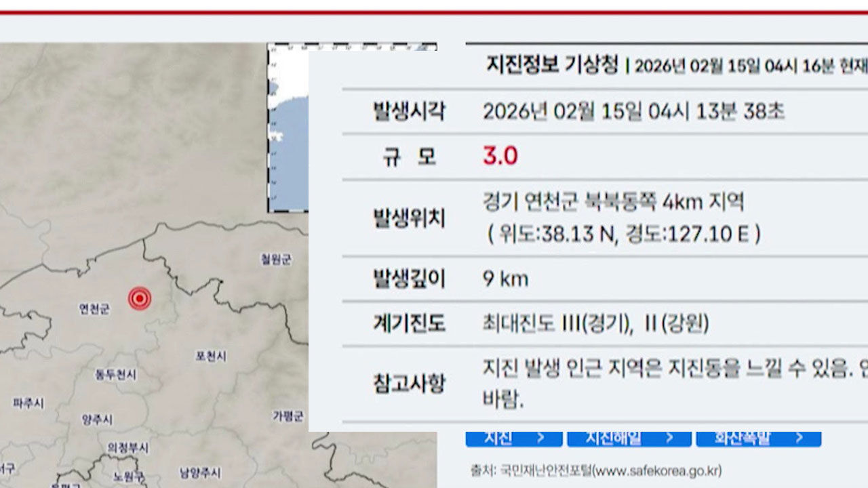This screenshot has width=868, height=488.
Task: Click the 계기진도 row header
Action: 409,324
